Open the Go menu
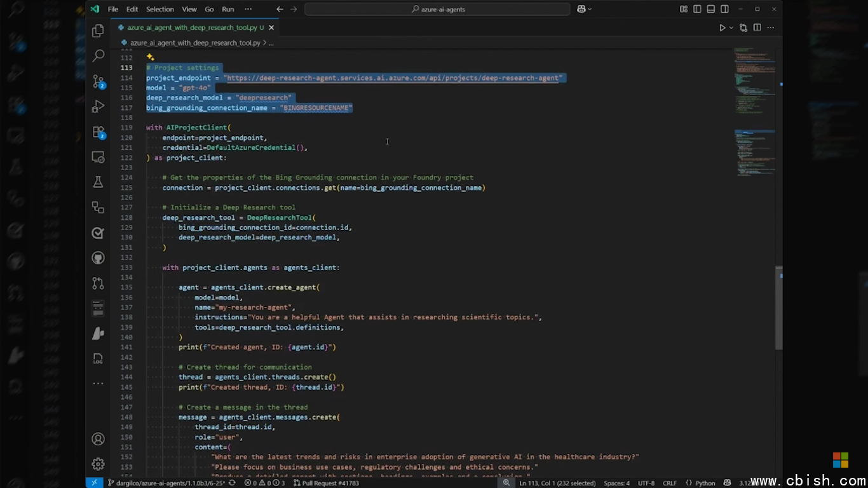The image size is (868, 488). (x=209, y=9)
